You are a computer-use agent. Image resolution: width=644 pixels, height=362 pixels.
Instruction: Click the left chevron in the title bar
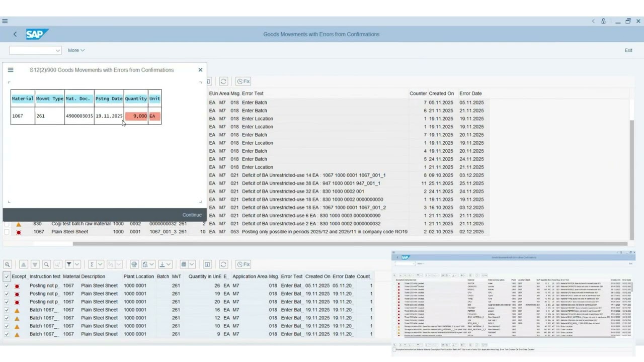coord(593,21)
